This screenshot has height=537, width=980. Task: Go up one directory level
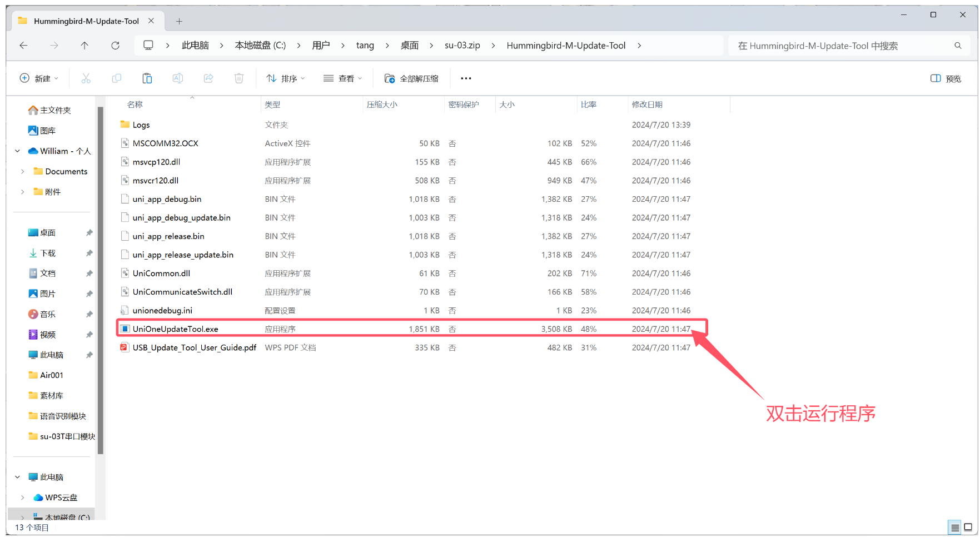(84, 46)
